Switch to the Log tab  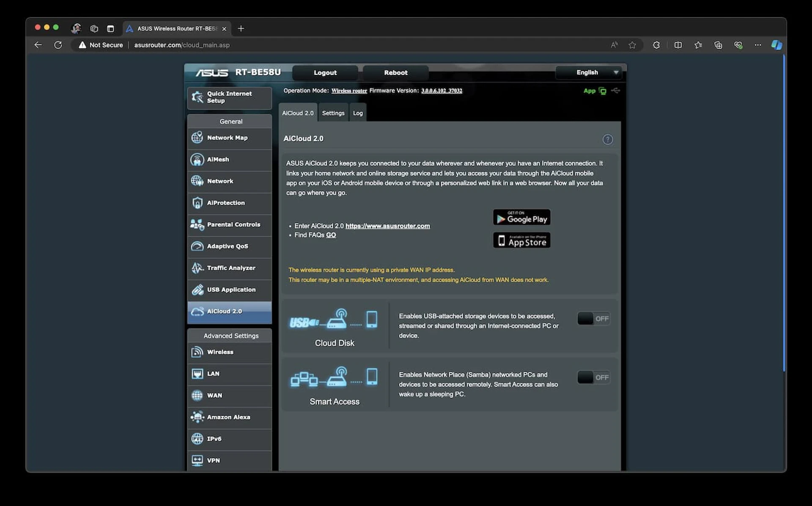point(358,113)
